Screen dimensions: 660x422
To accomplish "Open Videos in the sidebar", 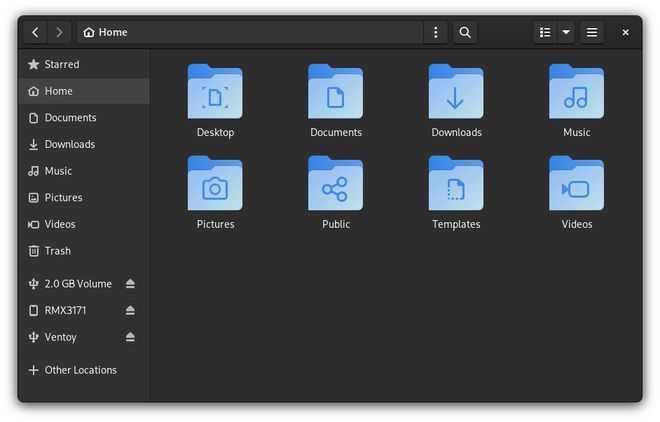I will (x=84, y=224).
